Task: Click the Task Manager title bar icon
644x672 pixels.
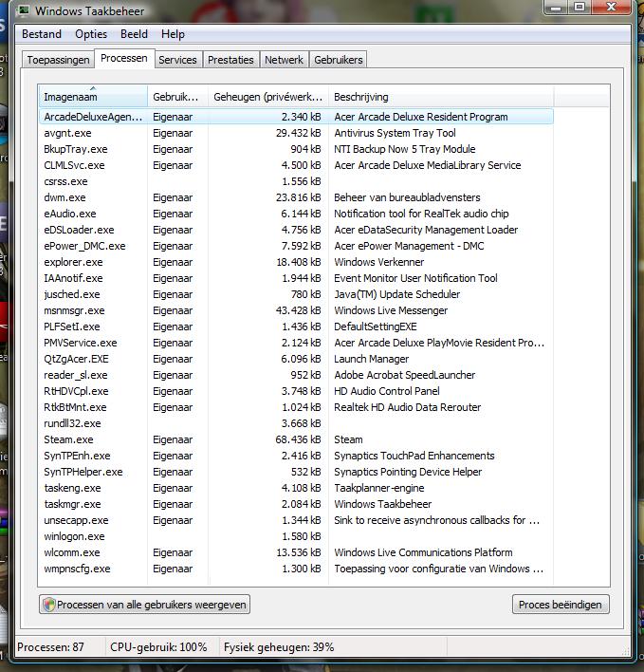Action: (24, 10)
